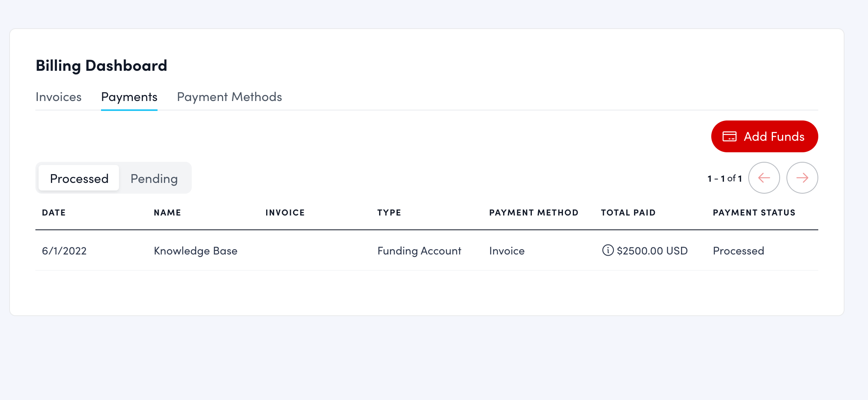Screen dimensions: 868x400
Task: Click the Processed status text in the row
Action: [738, 251]
